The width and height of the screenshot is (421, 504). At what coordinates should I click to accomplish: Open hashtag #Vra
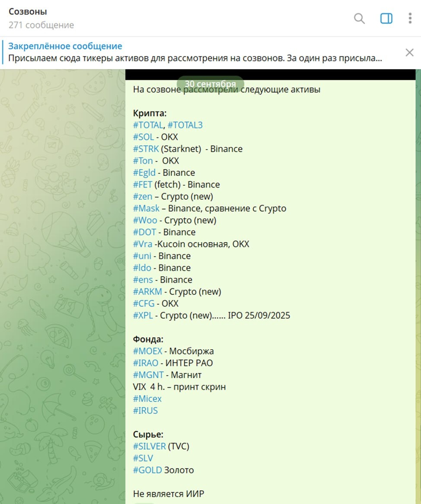(x=143, y=244)
